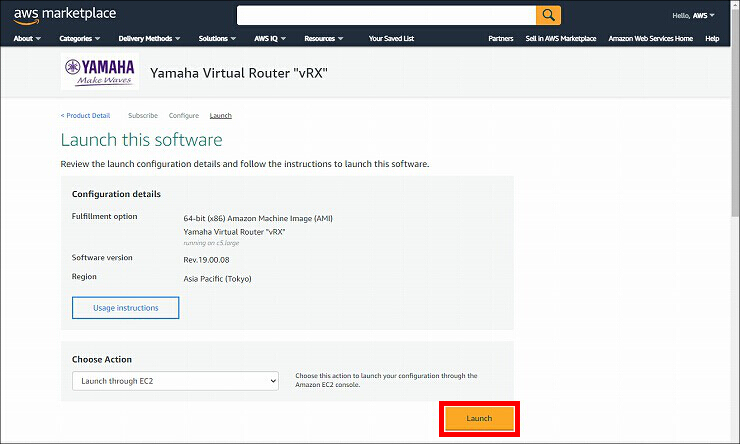Open the Launch through EC2 dropdown
Image resolution: width=740 pixels, height=444 pixels.
(175, 381)
